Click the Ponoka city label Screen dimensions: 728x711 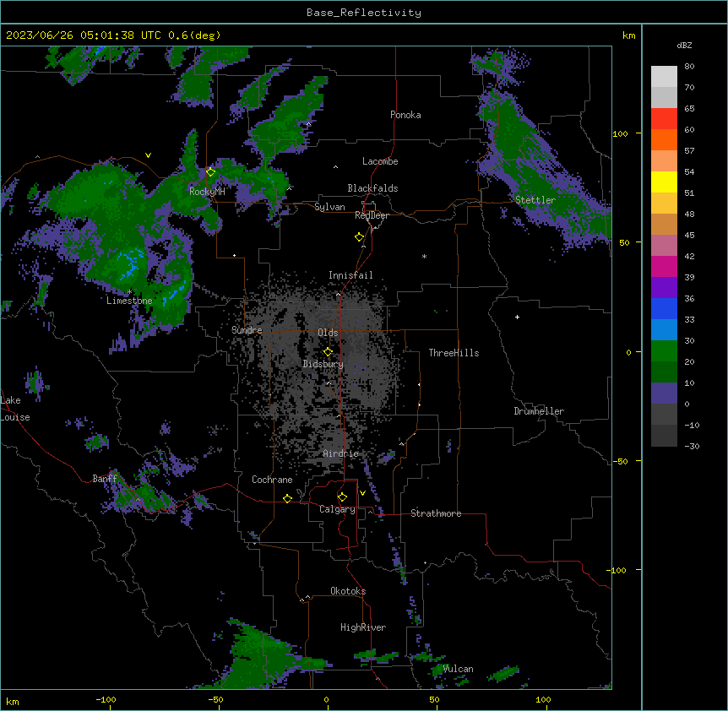click(405, 115)
